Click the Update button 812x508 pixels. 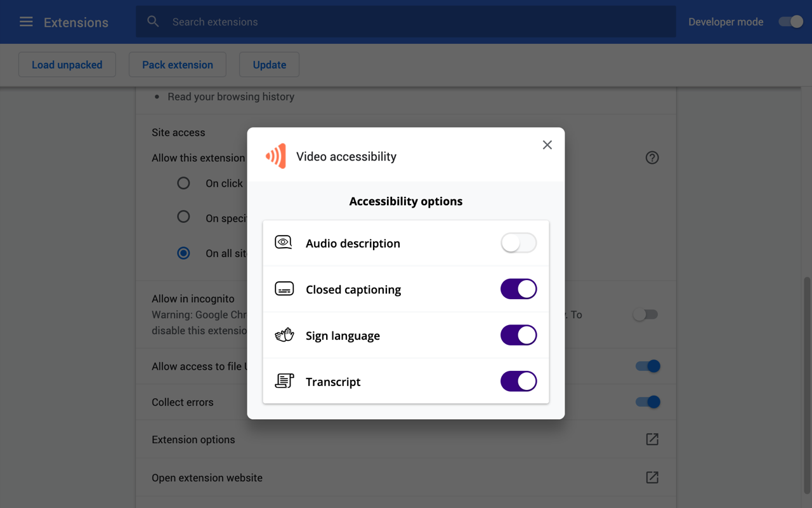tap(269, 64)
